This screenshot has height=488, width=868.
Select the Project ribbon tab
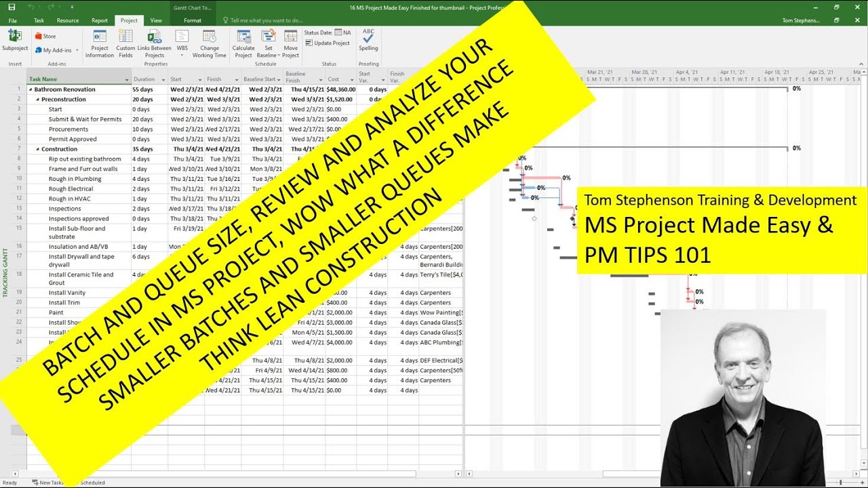point(129,20)
